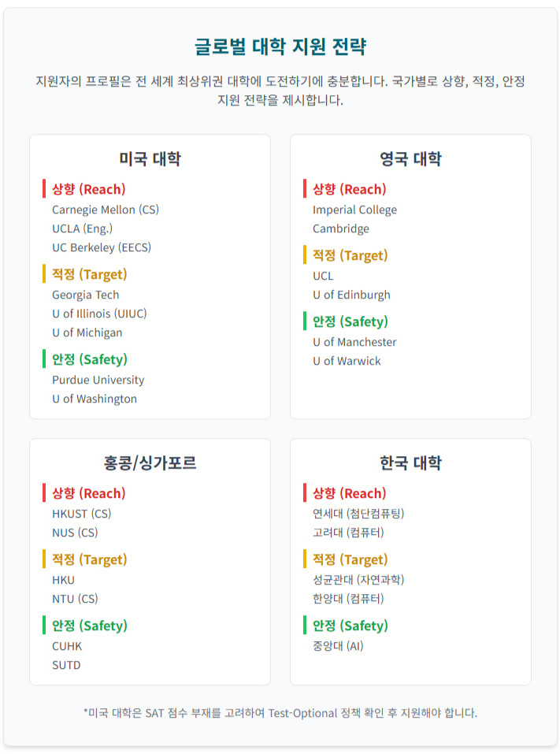This screenshot has width=560, height=754.
Task: Click the Georgia Tech entry
Action: 86,295
